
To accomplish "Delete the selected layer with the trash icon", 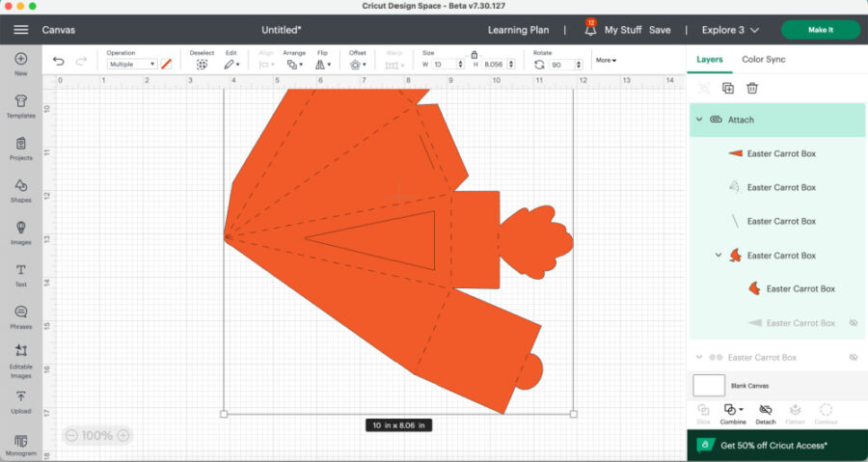I will 752,88.
